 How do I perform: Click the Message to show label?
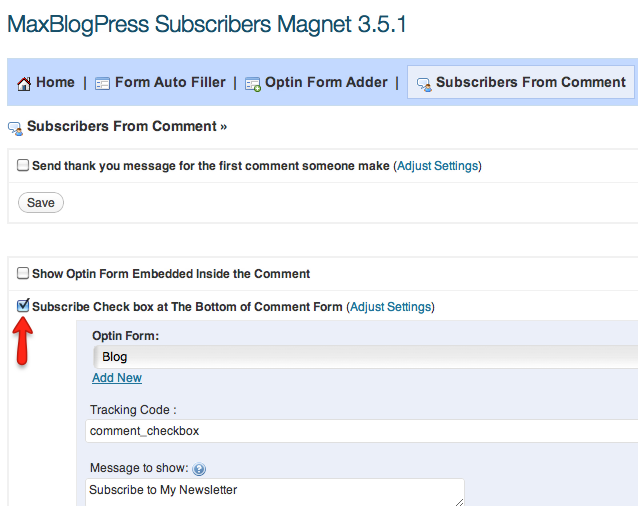tap(139, 468)
